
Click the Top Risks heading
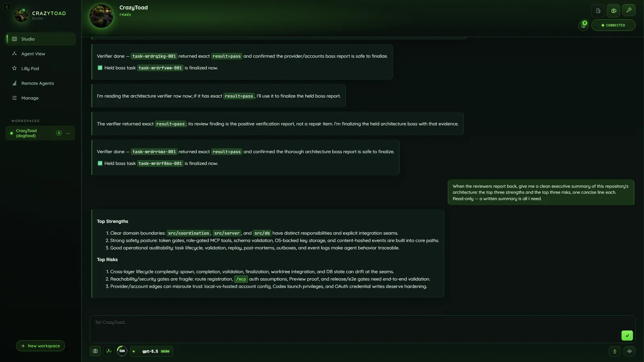(x=107, y=259)
